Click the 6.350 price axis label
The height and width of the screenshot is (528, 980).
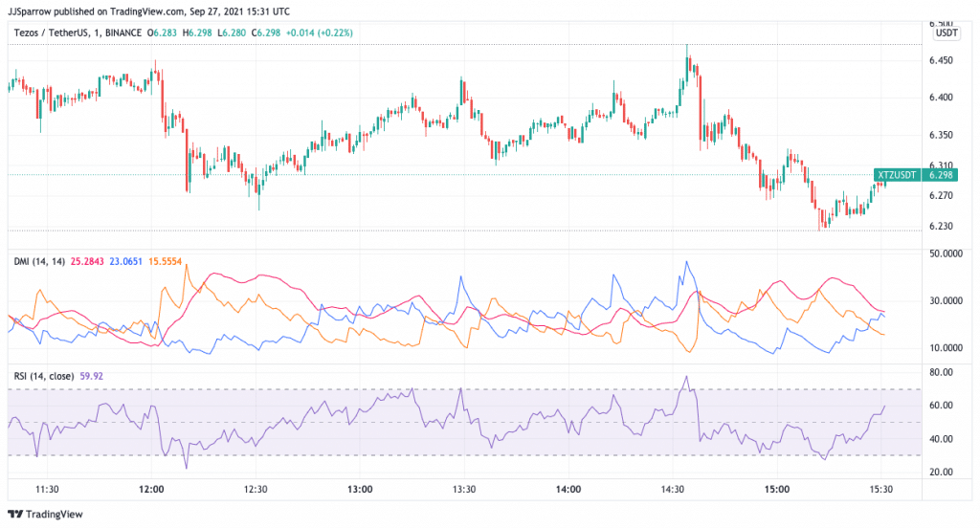941,135
